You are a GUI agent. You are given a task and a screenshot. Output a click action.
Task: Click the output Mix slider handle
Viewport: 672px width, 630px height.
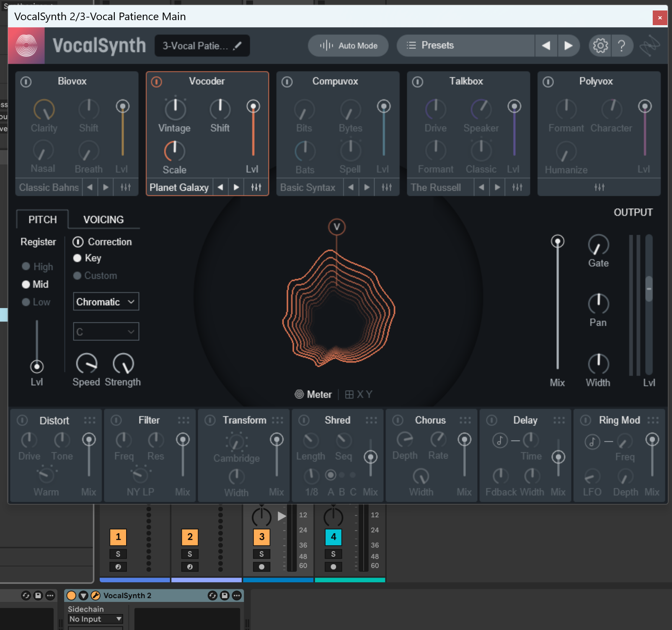tap(557, 241)
